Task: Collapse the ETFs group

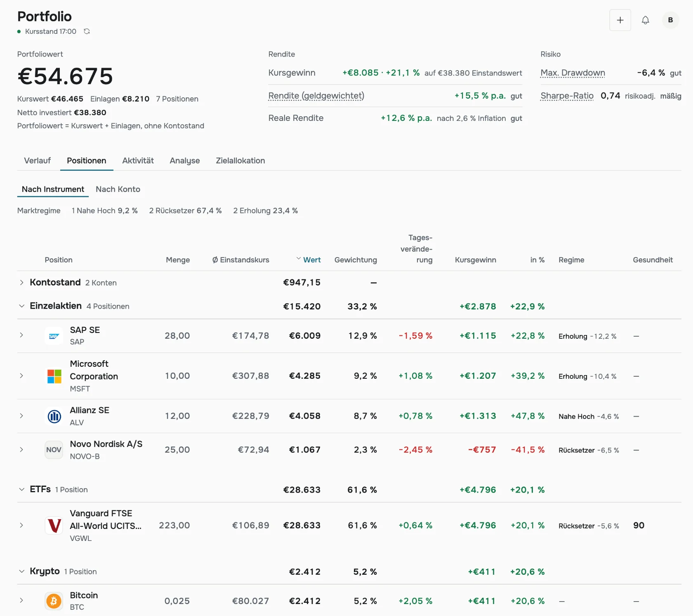Action: [x=21, y=489]
